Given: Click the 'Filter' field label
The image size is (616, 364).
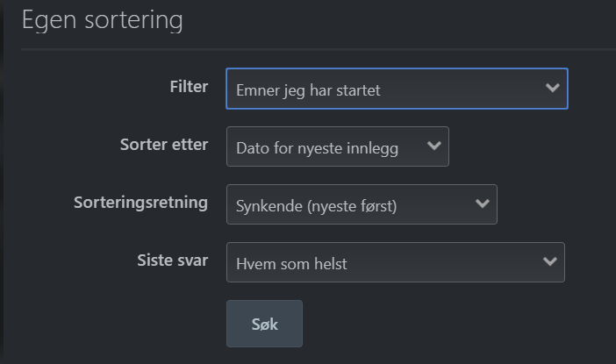Looking at the screenshot, I should click(189, 86).
